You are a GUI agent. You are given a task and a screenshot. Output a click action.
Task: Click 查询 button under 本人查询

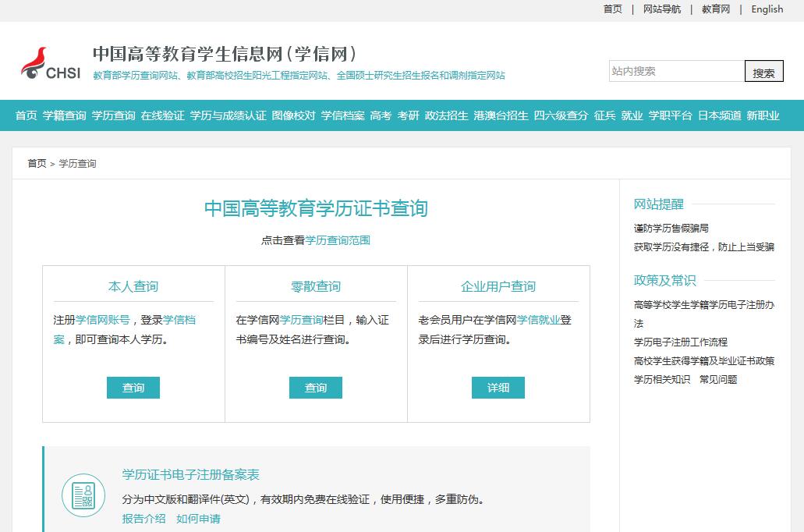tap(133, 388)
